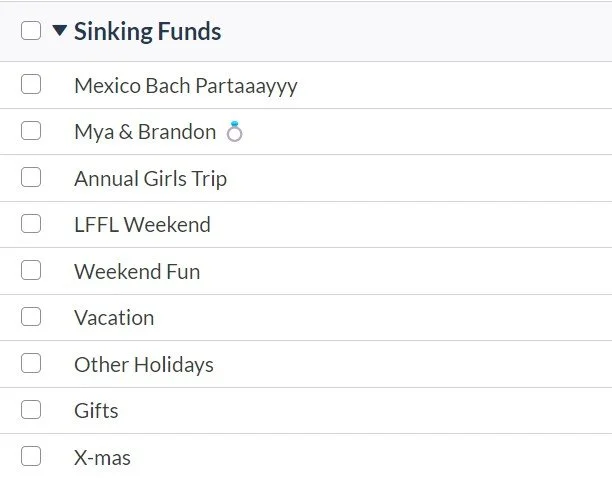Screen dimensions: 612x478
Task: Tick the Mya & Brandon checkbox
Action: click(31, 131)
